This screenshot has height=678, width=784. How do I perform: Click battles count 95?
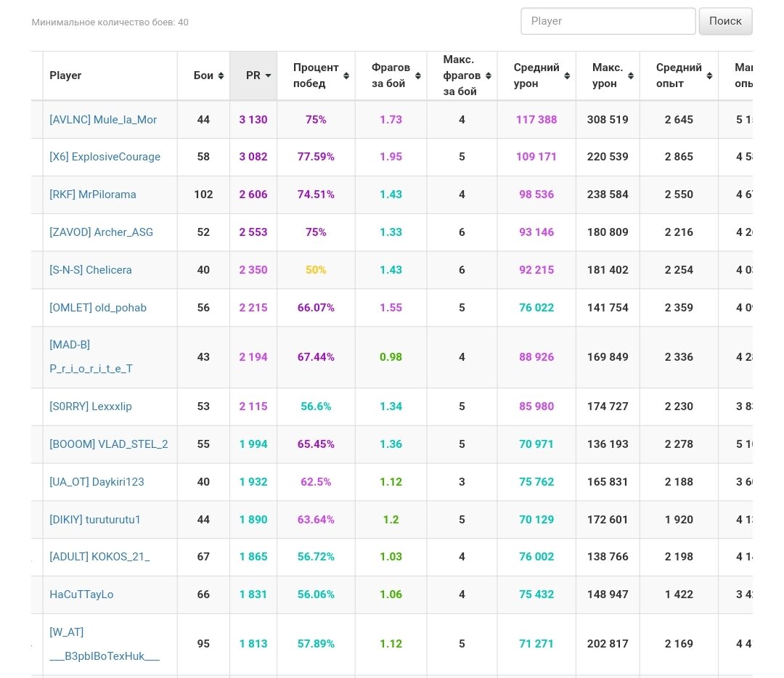click(x=203, y=643)
